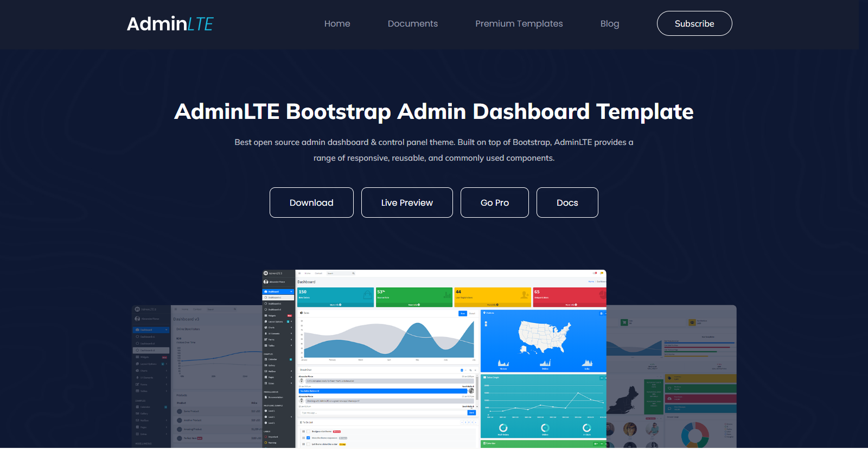The height and width of the screenshot is (449, 868).
Task: Open the Live Preview button
Action: 407,203
